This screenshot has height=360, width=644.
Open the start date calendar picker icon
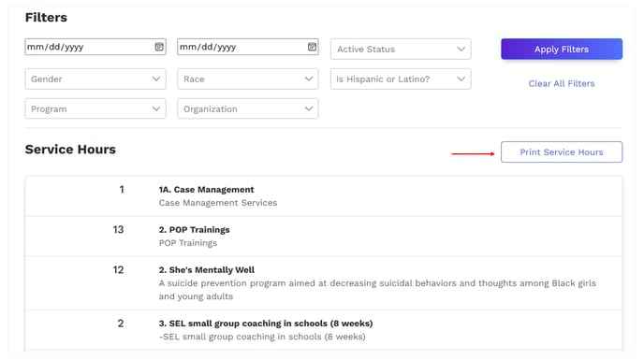pos(159,47)
